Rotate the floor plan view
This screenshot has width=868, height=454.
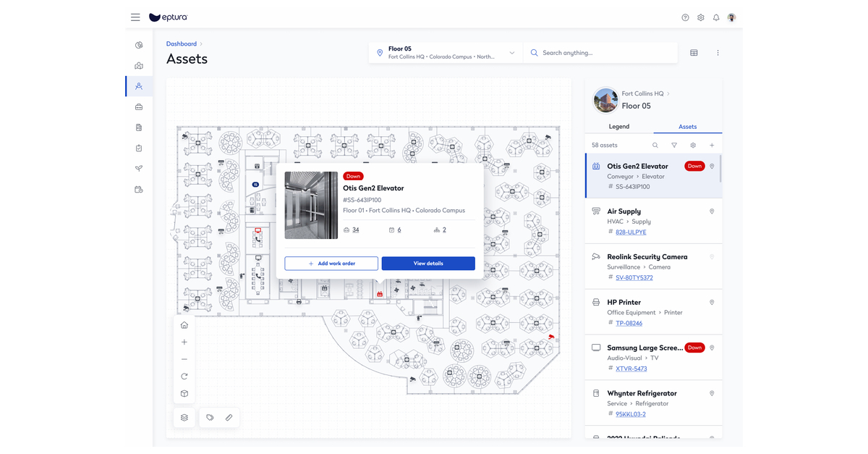184,376
